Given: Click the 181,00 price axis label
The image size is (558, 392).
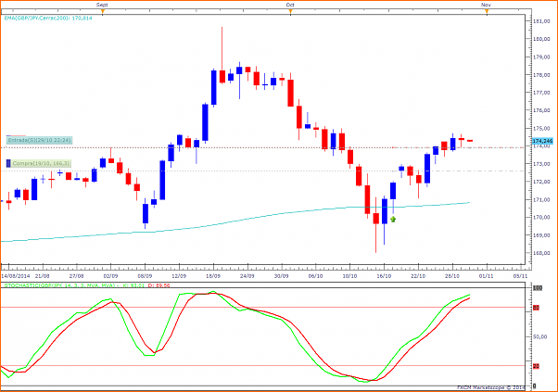Looking at the screenshot, I should (x=541, y=21).
